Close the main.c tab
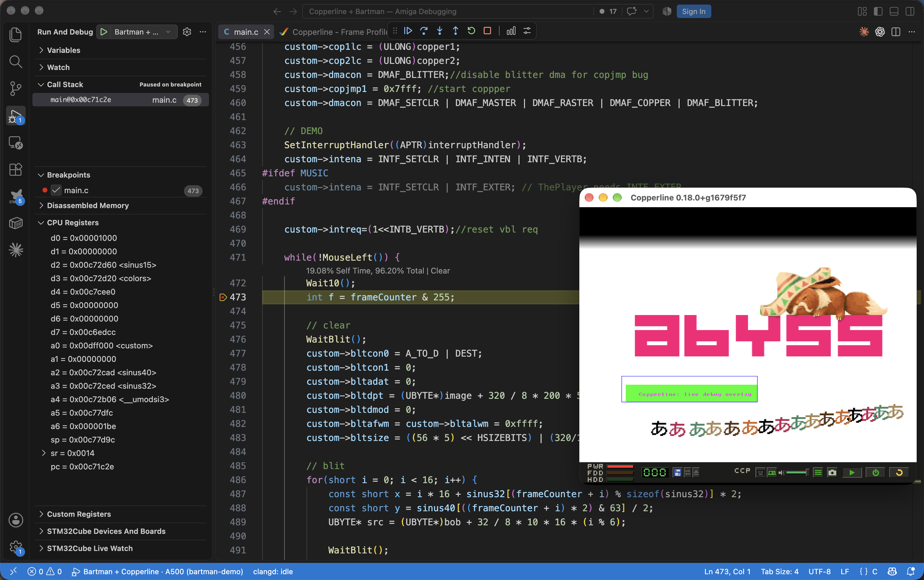Viewport: 924px width, 580px height. (266, 32)
